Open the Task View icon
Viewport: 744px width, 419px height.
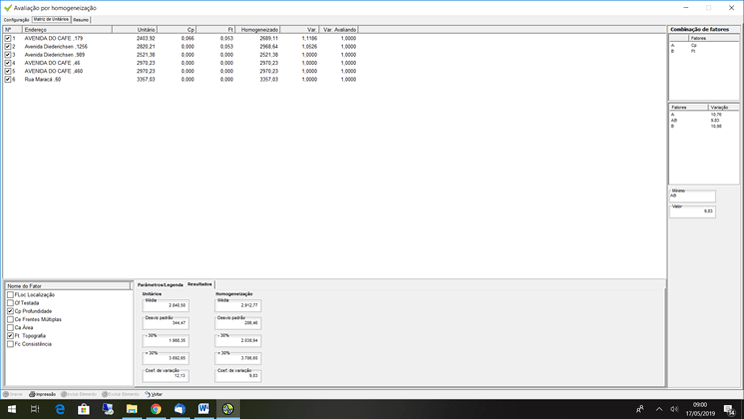point(35,409)
